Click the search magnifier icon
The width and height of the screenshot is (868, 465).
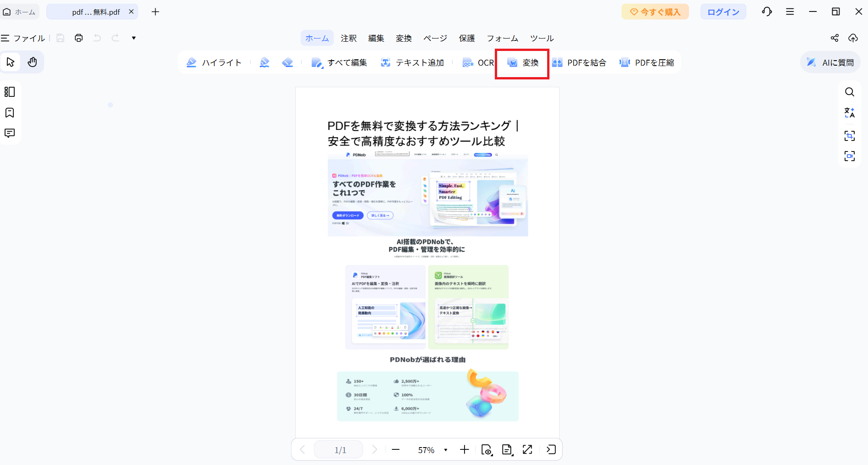point(850,92)
